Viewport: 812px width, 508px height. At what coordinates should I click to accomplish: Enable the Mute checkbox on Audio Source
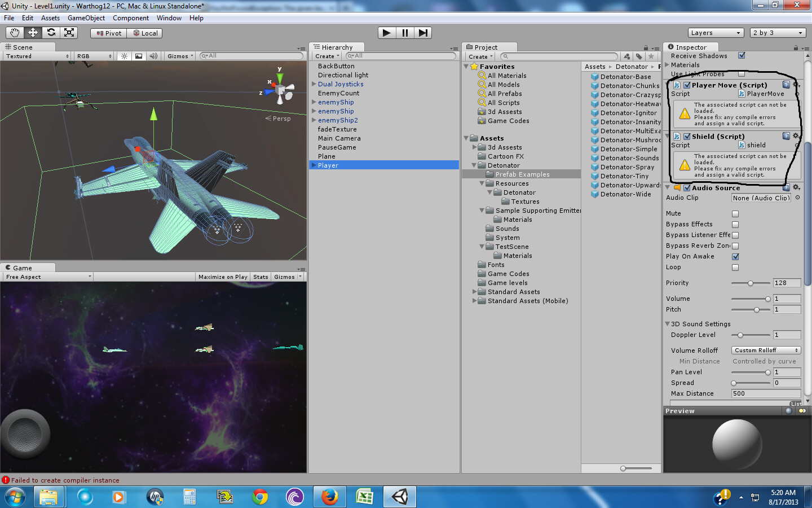click(735, 213)
